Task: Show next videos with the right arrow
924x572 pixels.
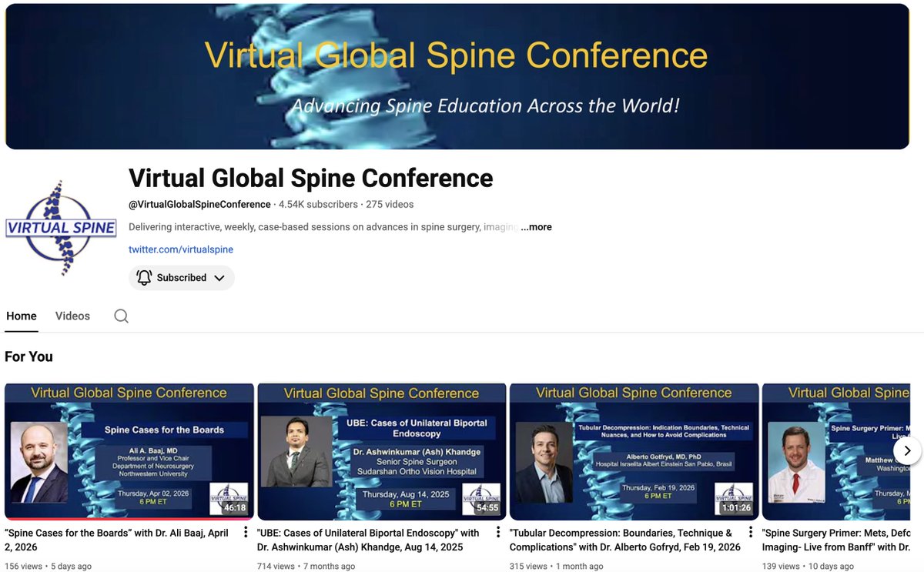Action: (x=907, y=451)
